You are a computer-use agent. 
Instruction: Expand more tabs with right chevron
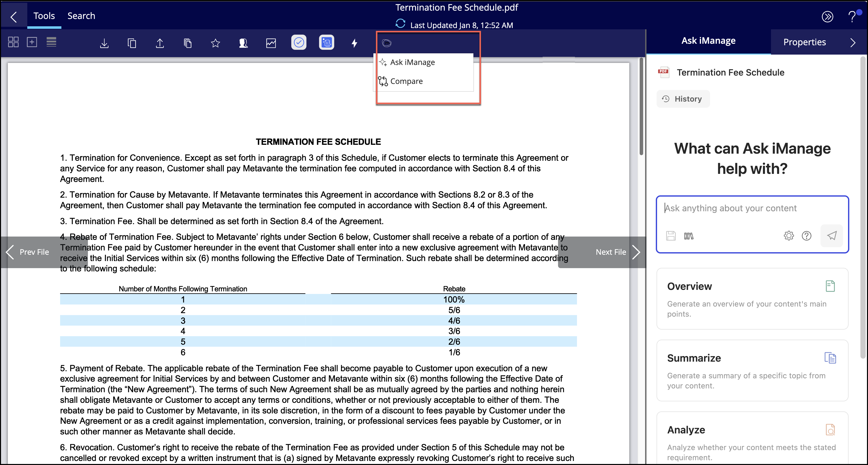point(853,42)
